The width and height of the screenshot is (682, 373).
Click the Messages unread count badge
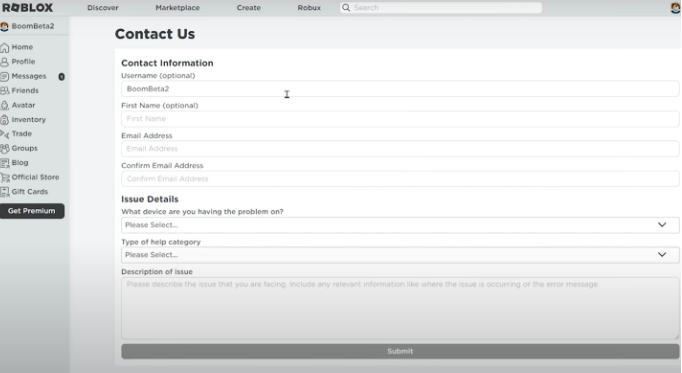(62, 77)
